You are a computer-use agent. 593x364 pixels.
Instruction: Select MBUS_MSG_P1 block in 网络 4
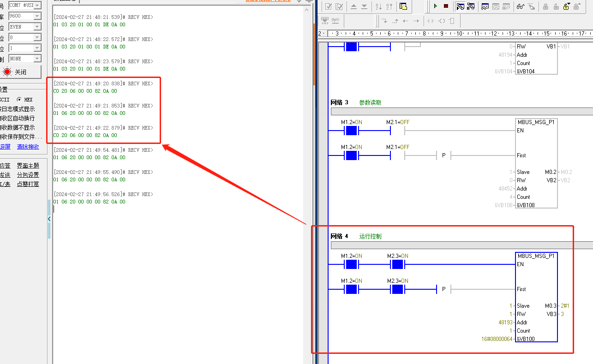click(536, 256)
